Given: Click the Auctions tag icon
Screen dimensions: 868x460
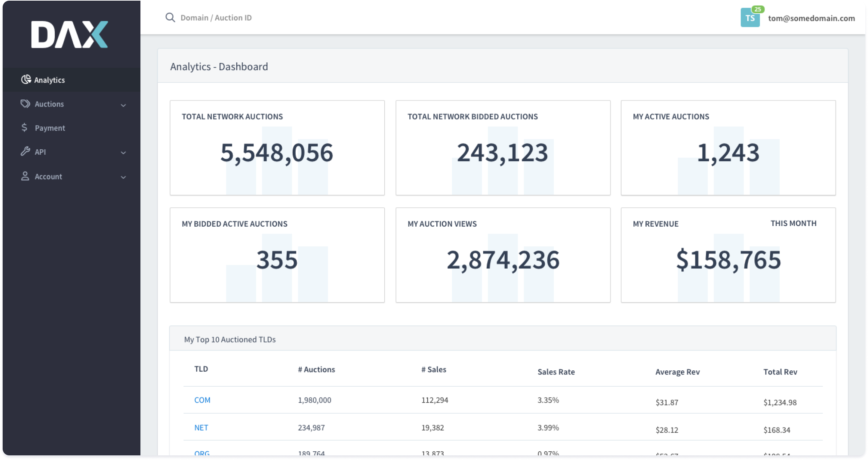Looking at the screenshot, I should click(x=25, y=104).
